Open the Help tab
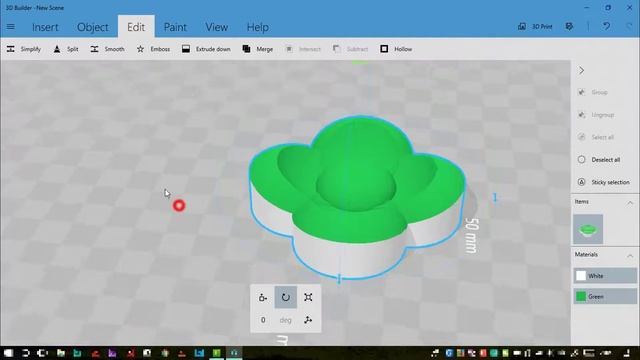Image resolution: width=640 pixels, height=360 pixels. [258, 27]
